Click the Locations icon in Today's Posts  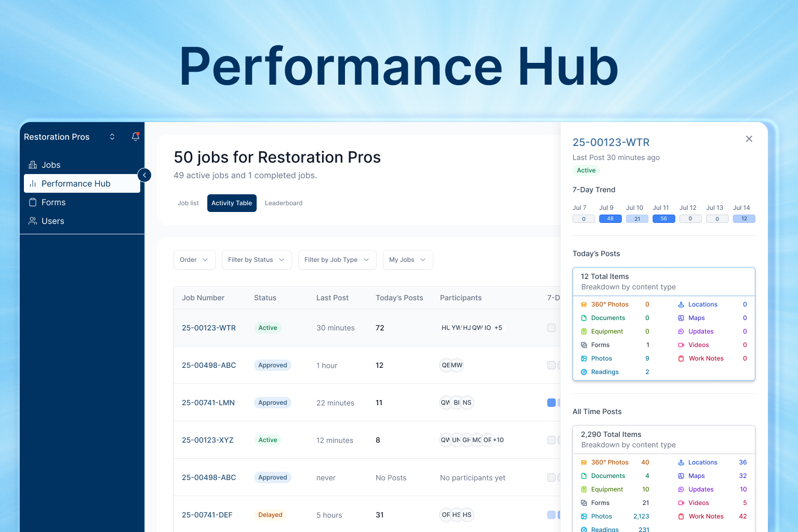[681, 304]
